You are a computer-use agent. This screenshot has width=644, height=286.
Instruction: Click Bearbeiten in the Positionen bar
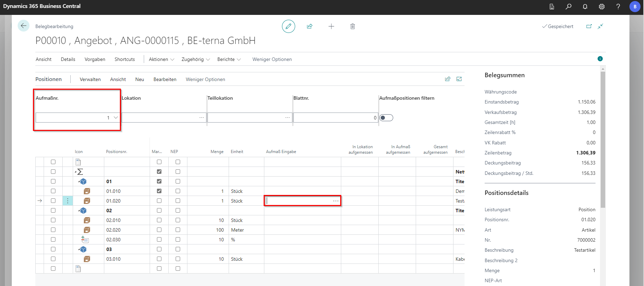coord(165,79)
